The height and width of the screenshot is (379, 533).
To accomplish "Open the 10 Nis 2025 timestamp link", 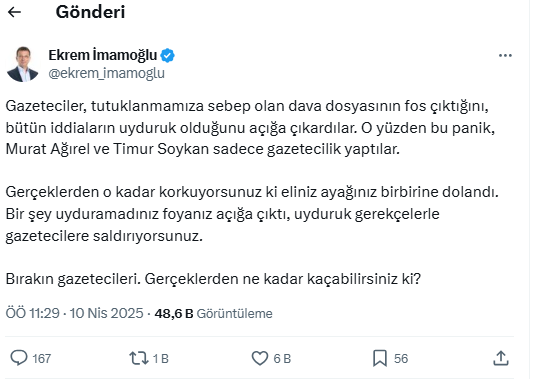I will pos(106,313).
